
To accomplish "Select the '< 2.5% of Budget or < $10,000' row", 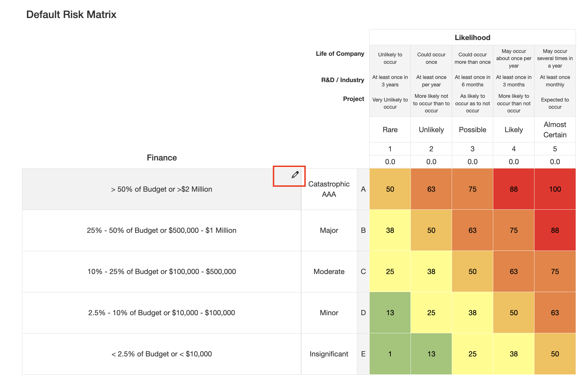I will pos(161,354).
